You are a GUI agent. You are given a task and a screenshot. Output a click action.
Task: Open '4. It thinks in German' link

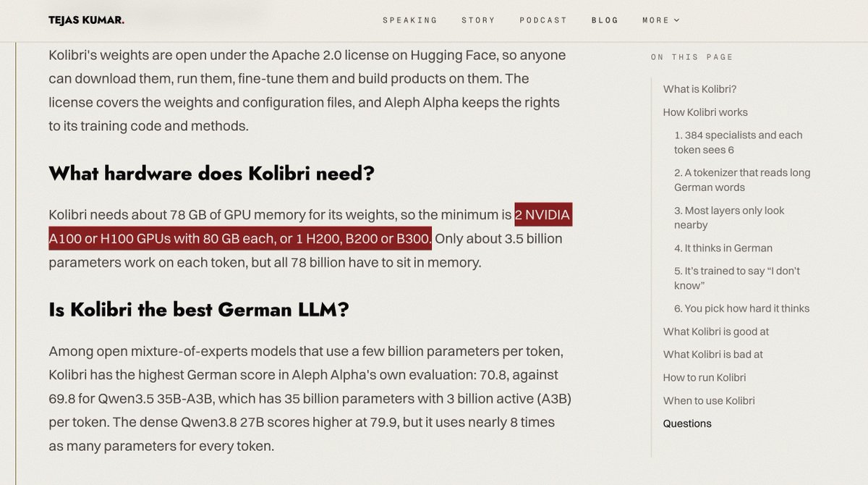pos(723,248)
